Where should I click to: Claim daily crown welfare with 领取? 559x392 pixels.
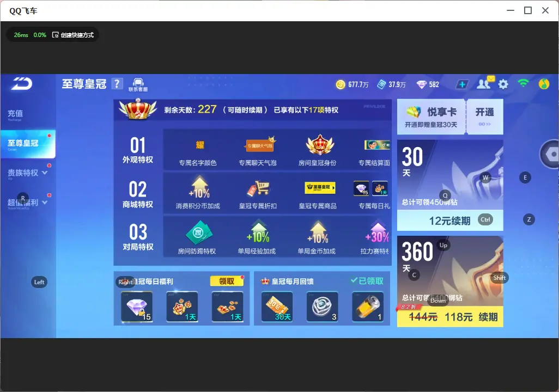click(x=227, y=281)
